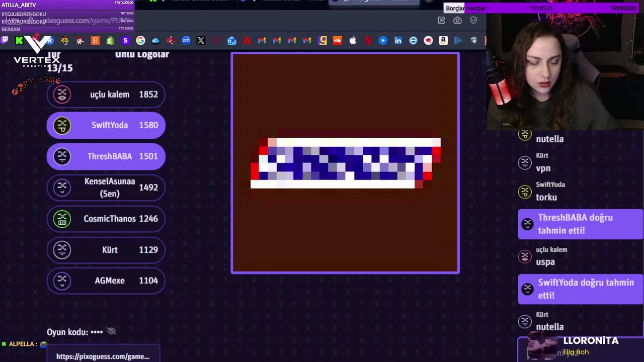Click the edit/share icon in address bar

click(x=441, y=20)
